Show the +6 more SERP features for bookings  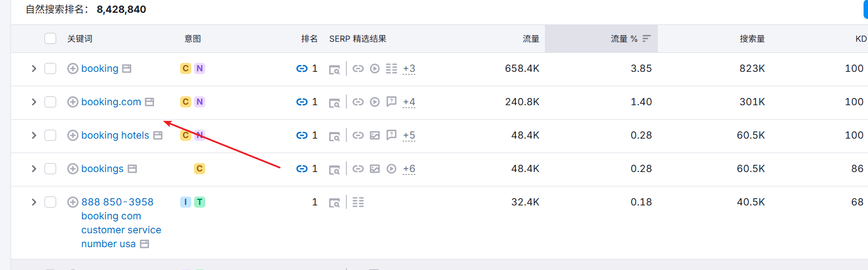409,169
